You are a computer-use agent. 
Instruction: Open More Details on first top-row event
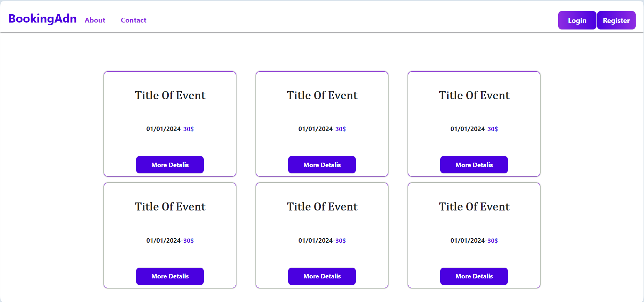[170, 165]
